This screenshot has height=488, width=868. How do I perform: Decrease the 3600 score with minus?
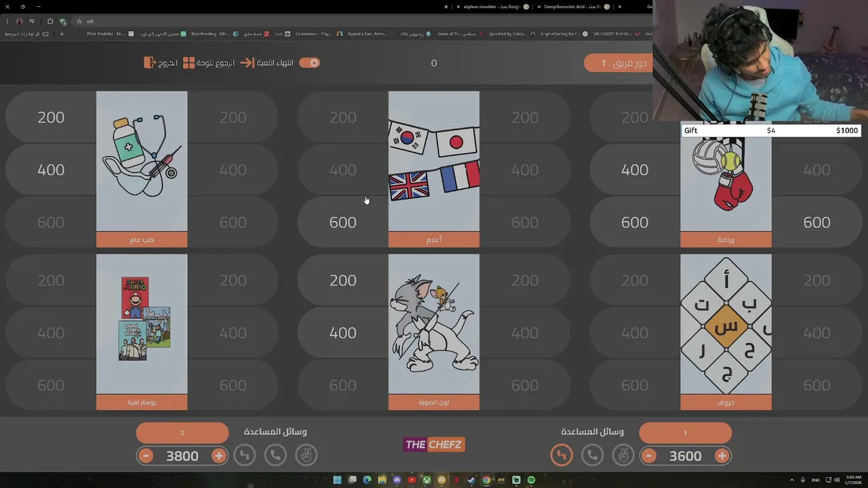pos(649,456)
